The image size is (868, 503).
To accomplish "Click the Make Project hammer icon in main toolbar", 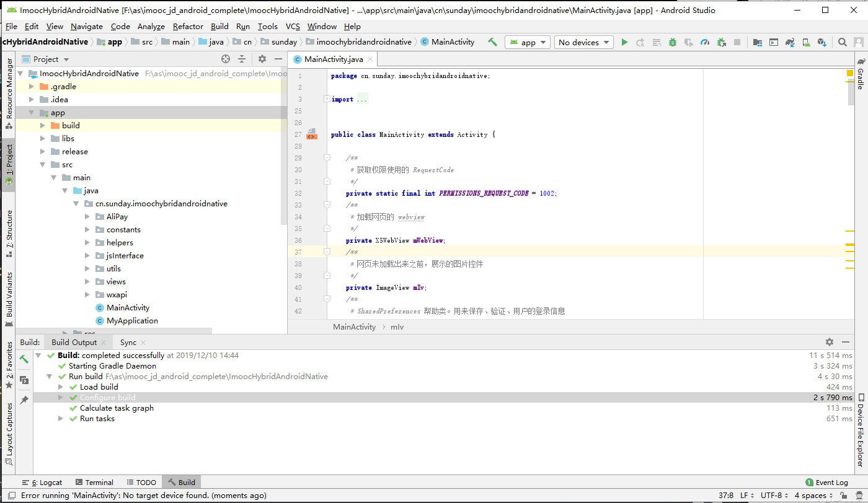I will click(x=493, y=42).
